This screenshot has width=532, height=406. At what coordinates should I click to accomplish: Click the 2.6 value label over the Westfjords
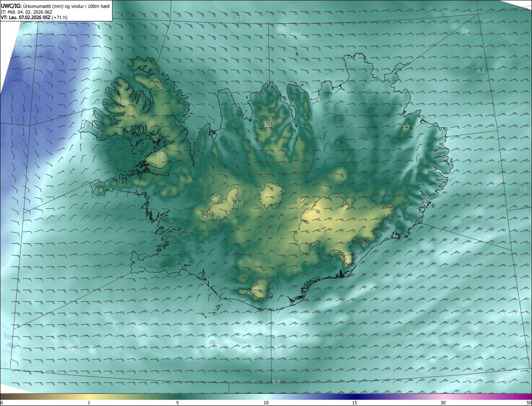(125, 103)
